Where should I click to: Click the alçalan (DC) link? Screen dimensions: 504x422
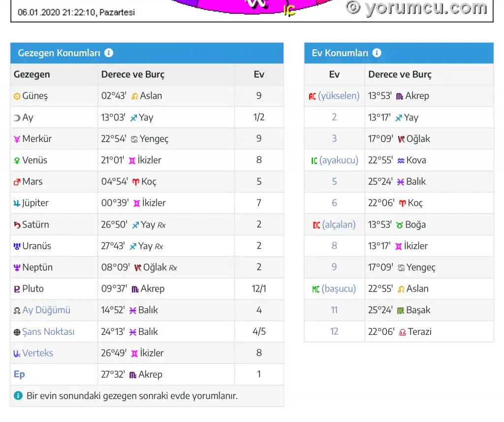[x=339, y=225]
